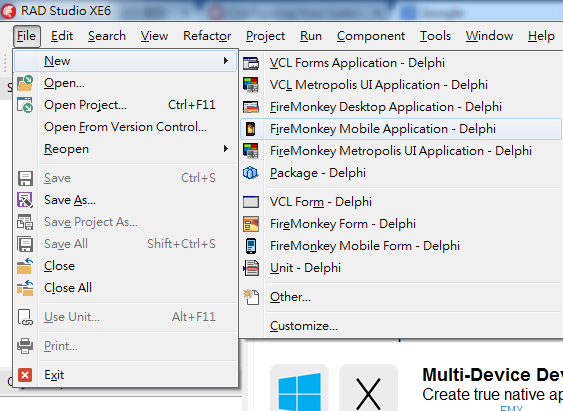Expand the Reopen submenu arrow
Screen dimensions: 563x411
[x=225, y=149]
